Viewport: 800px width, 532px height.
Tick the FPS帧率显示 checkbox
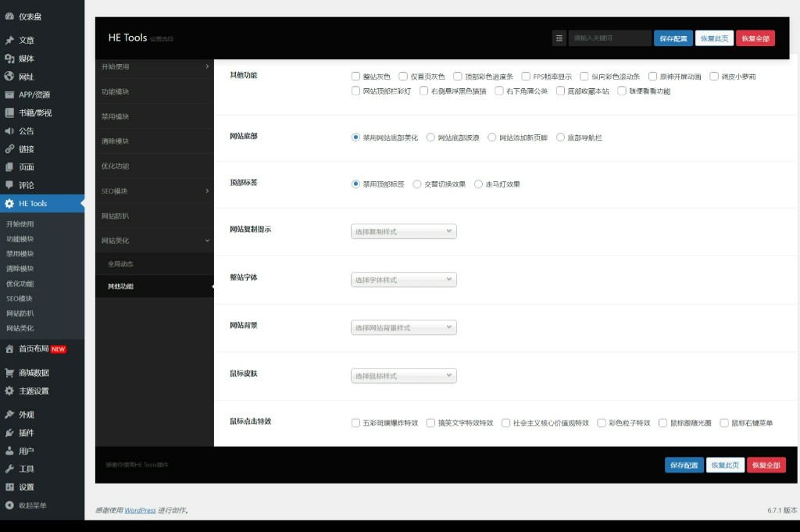tap(526, 77)
